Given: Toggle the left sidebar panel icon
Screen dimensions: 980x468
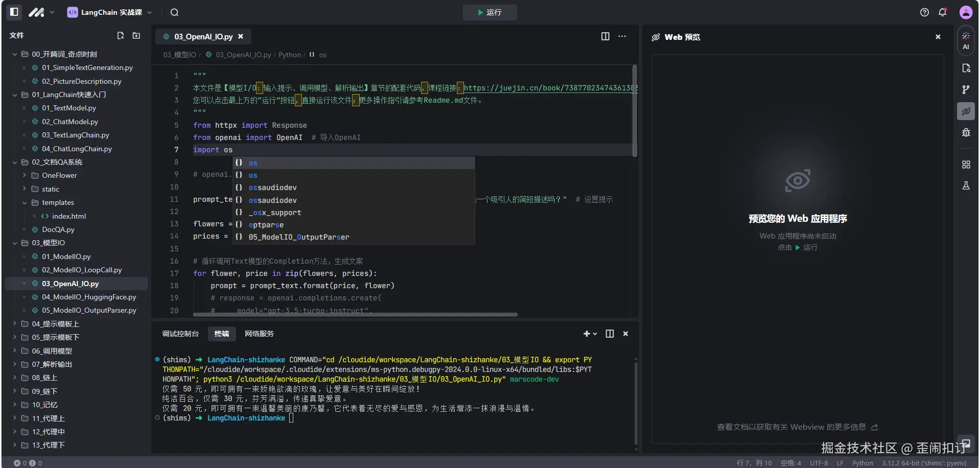Looking at the screenshot, I should tap(14, 12).
